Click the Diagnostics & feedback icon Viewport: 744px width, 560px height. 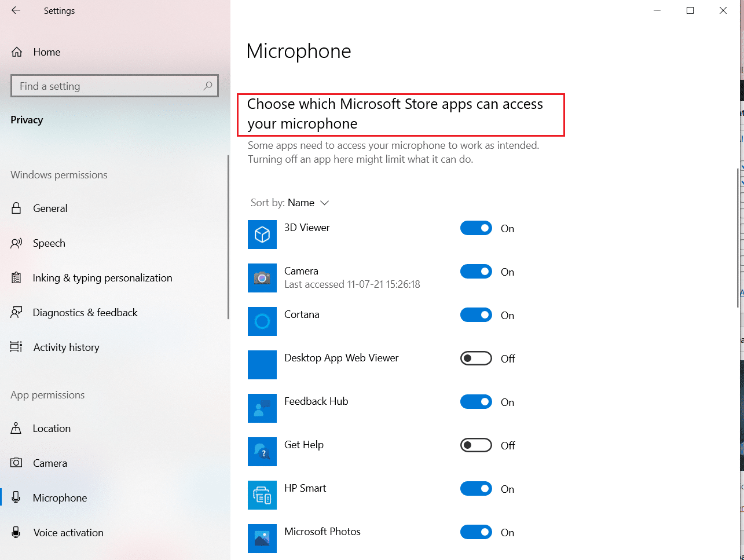click(x=16, y=313)
